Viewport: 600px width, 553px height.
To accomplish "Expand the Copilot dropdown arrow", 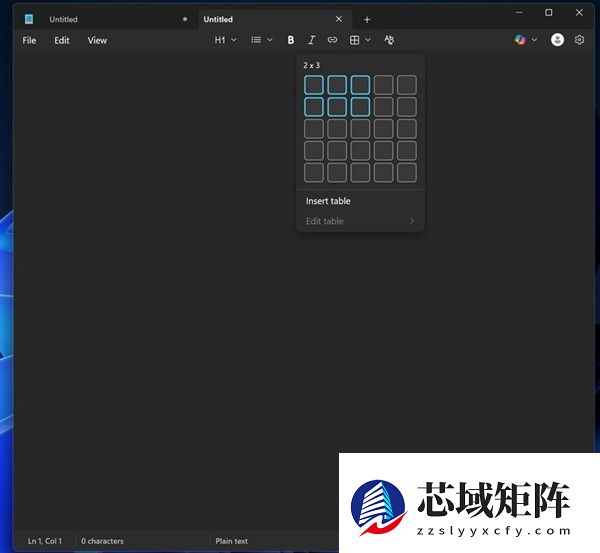I will (534, 40).
